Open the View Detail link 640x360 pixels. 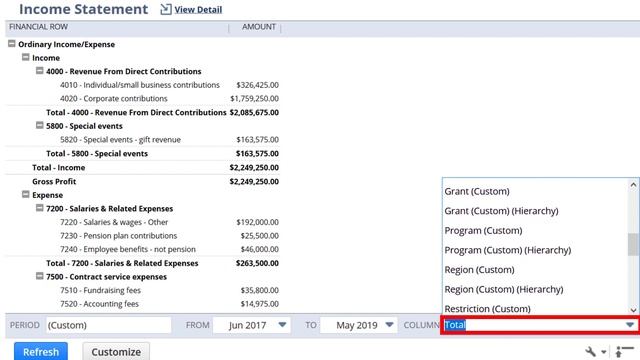198,9
